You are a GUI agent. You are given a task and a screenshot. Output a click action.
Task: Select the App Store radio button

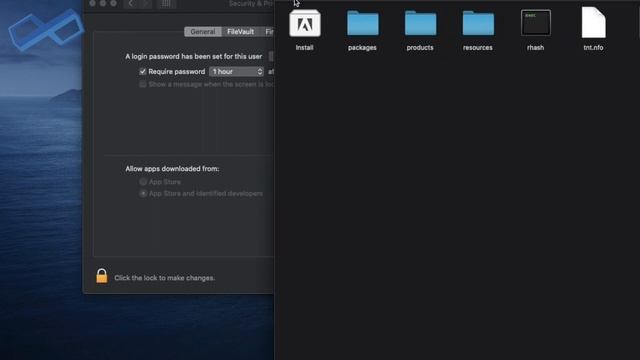click(143, 182)
